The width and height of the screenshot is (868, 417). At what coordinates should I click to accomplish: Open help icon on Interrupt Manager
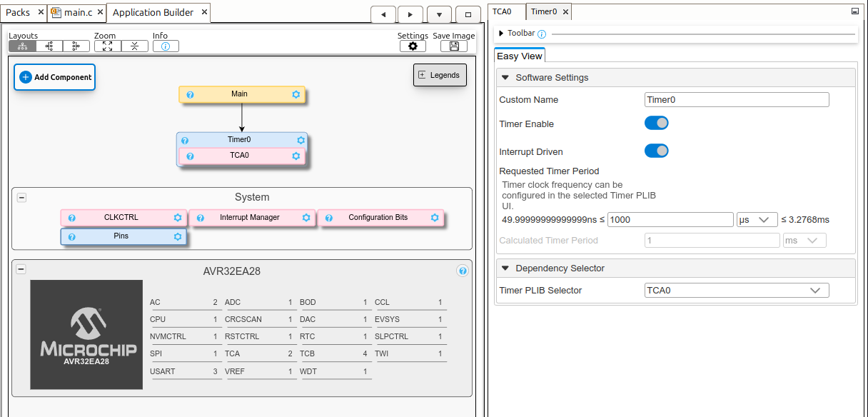(x=200, y=218)
